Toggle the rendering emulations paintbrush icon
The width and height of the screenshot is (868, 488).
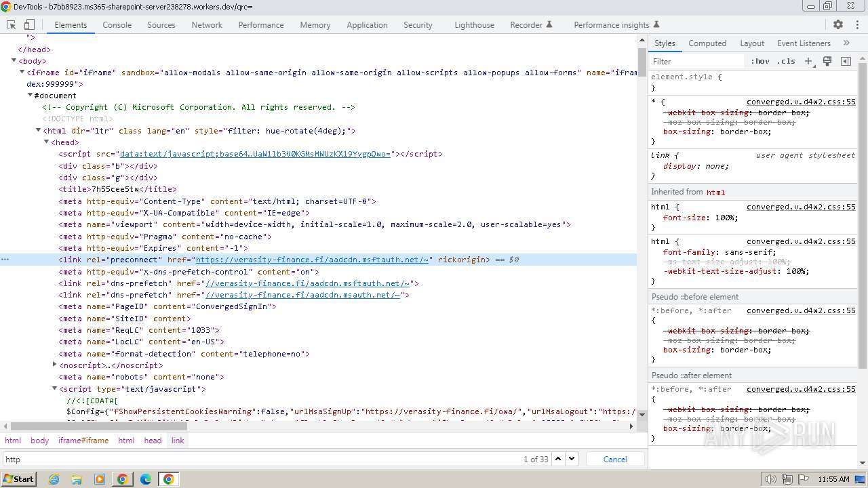(x=827, y=61)
